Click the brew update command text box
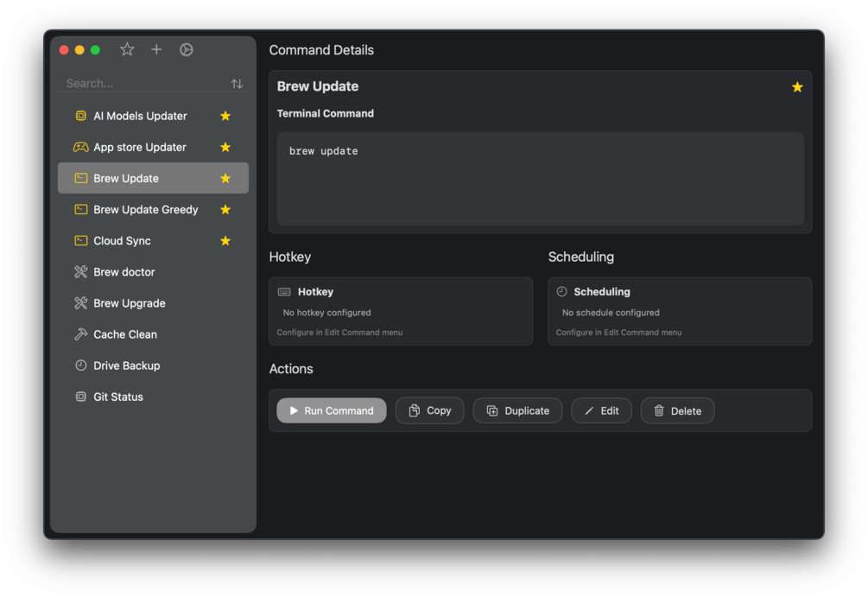Image resolution: width=868 pixels, height=597 pixels. 541,178
